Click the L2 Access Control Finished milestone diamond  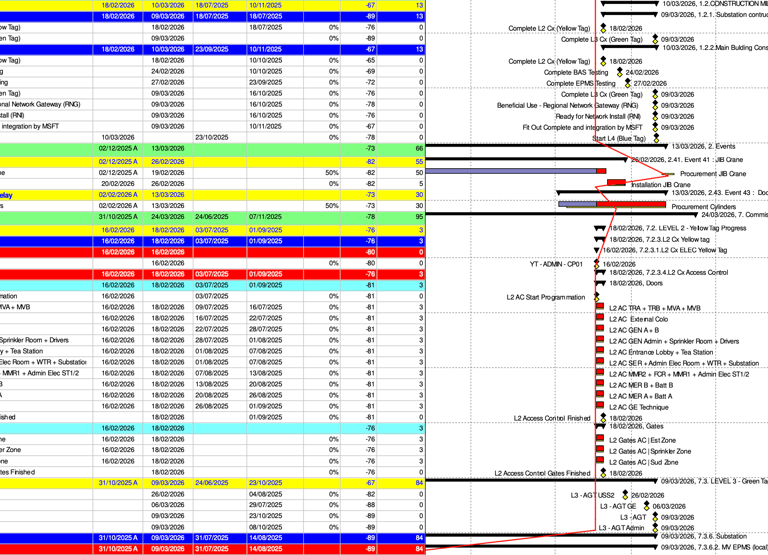603,418
